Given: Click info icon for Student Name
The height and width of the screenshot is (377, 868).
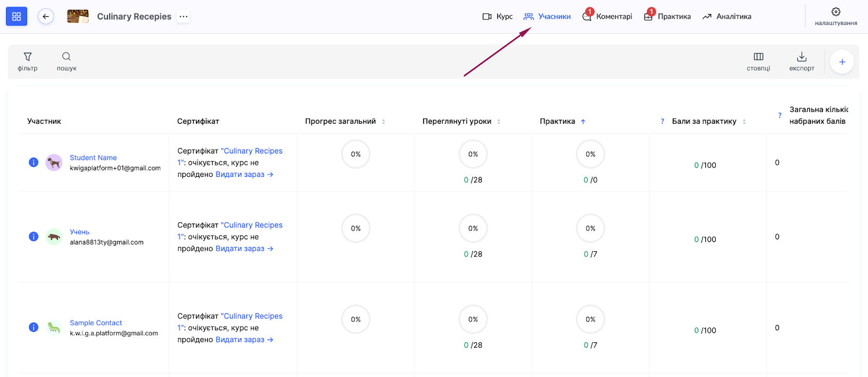Looking at the screenshot, I should [34, 162].
